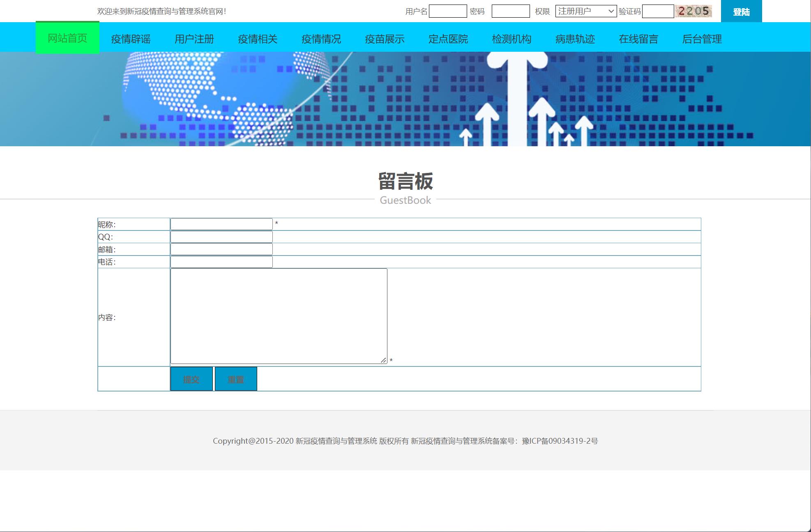
Task: Click the 用户名 username input field
Action: (447, 11)
